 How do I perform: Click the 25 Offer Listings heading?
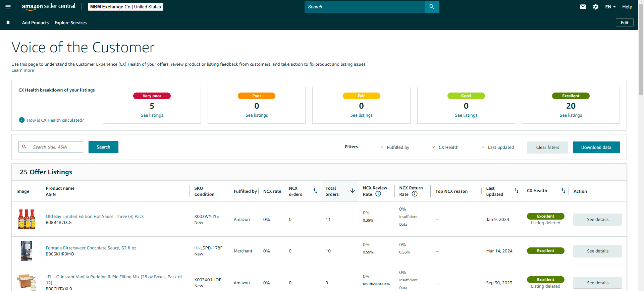[x=46, y=172]
